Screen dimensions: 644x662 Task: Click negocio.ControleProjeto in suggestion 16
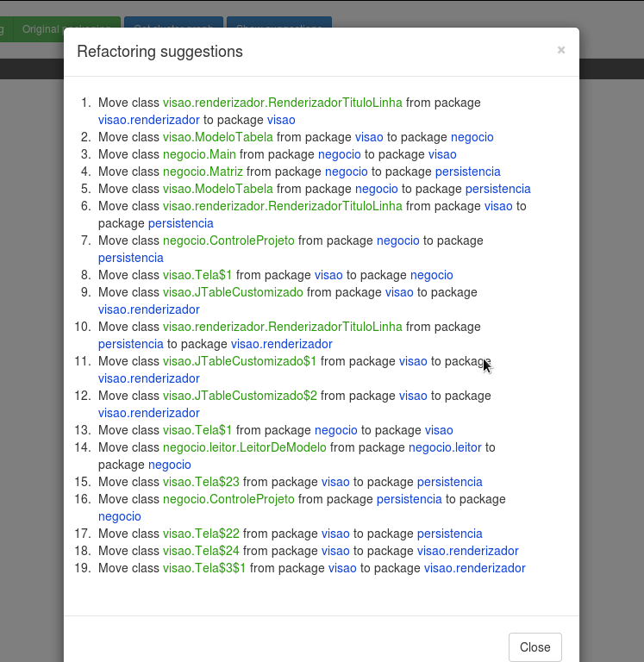228,499
